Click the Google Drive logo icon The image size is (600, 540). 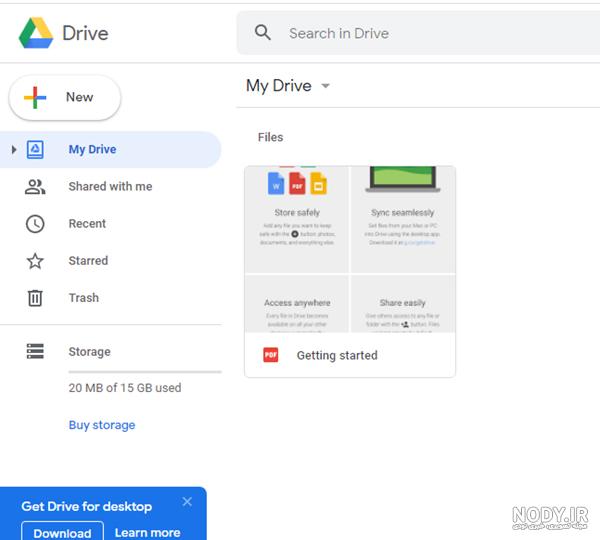[36, 33]
